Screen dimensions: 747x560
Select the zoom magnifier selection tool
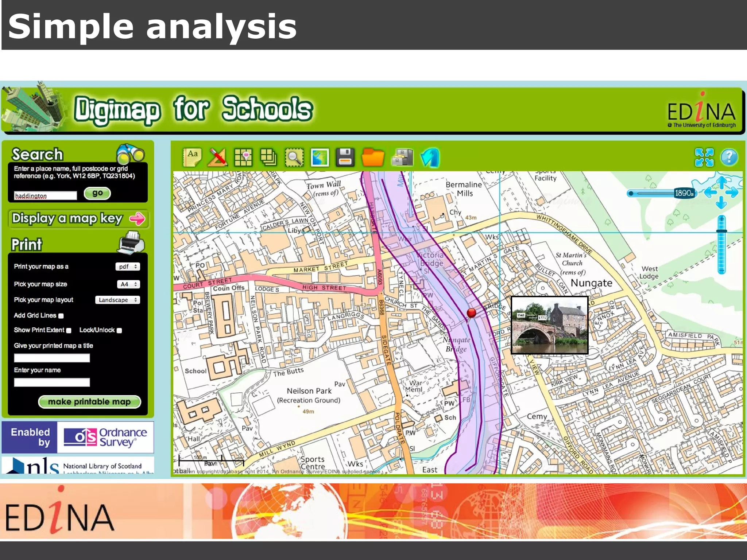(294, 157)
